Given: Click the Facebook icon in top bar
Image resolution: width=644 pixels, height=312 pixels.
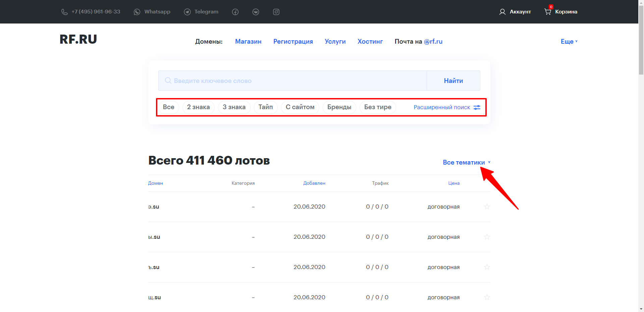Looking at the screenshot, I should [x=235, y=12].
